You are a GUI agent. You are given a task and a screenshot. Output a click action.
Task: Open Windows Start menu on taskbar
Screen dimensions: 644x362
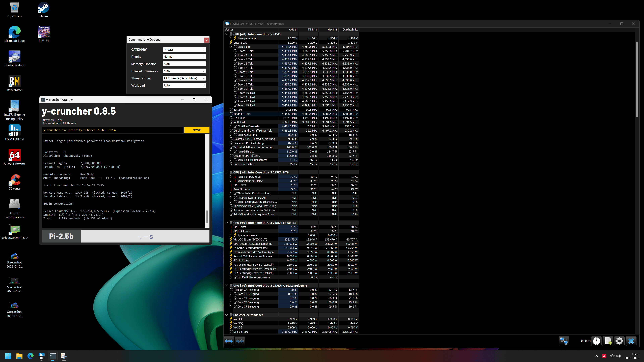[8, 356]
